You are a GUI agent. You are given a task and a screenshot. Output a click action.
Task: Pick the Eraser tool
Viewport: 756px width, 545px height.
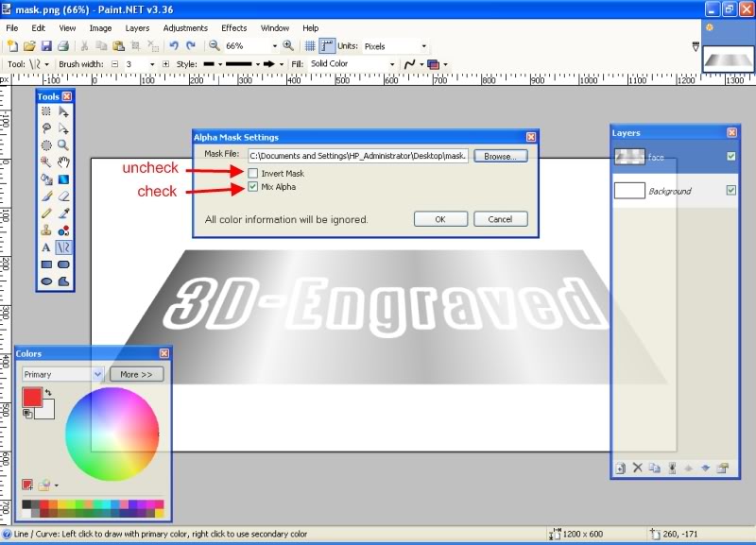(x=63, y=196)
